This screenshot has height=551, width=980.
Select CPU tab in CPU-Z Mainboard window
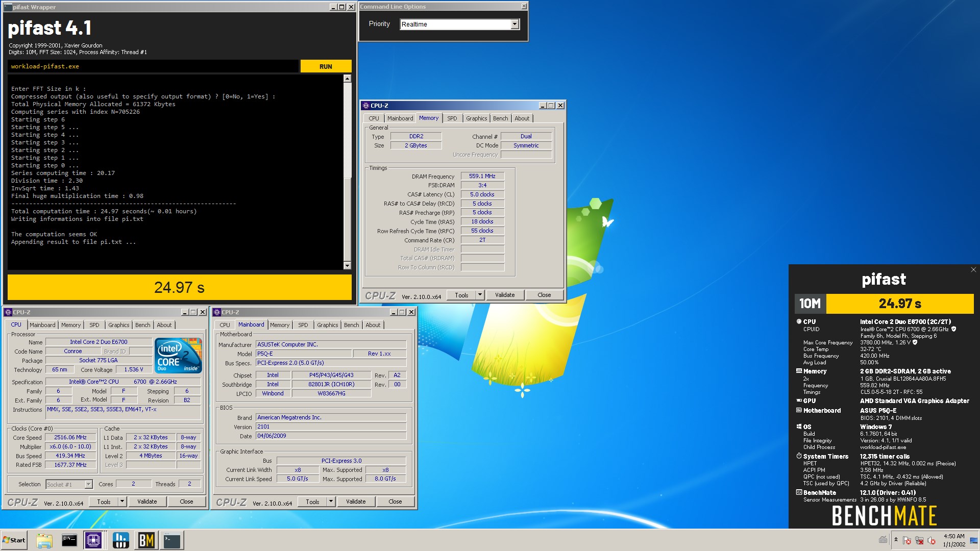click(x=225, y=325)
